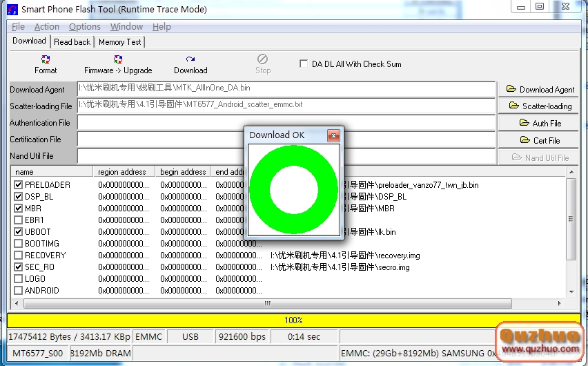Check the ANDROID partition
588x366 pixels.
point(18,291)
